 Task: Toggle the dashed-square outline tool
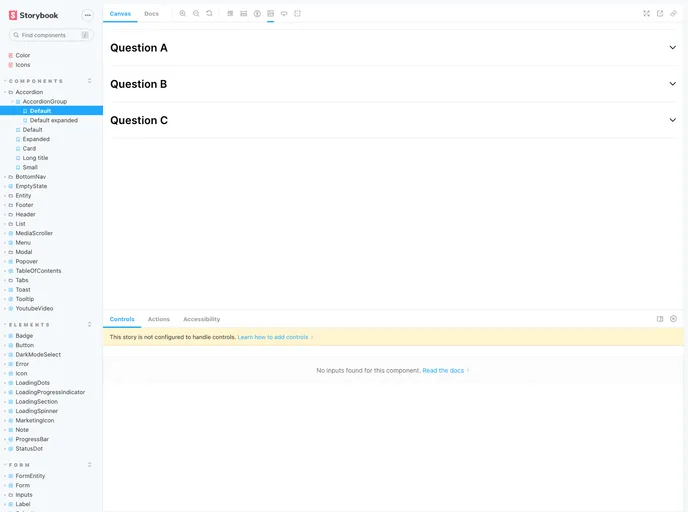(297, 14)
